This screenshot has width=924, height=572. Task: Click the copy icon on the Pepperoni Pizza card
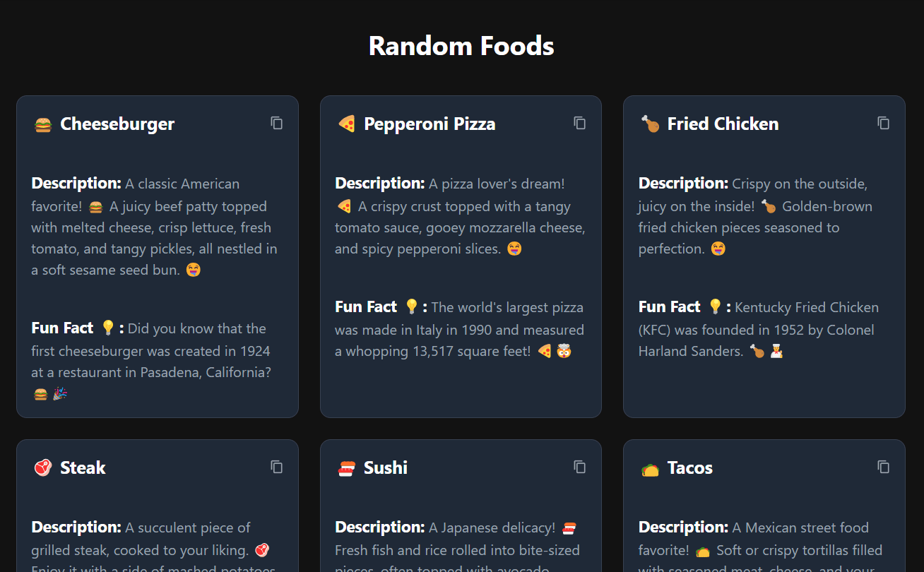click(x=580, y=123)
